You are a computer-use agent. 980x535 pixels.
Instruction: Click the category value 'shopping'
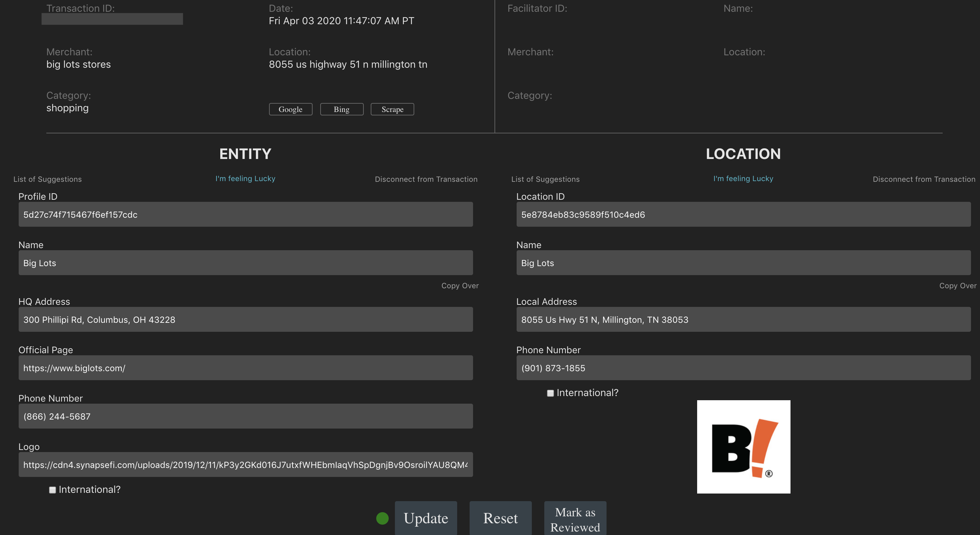tap(67, 108)
